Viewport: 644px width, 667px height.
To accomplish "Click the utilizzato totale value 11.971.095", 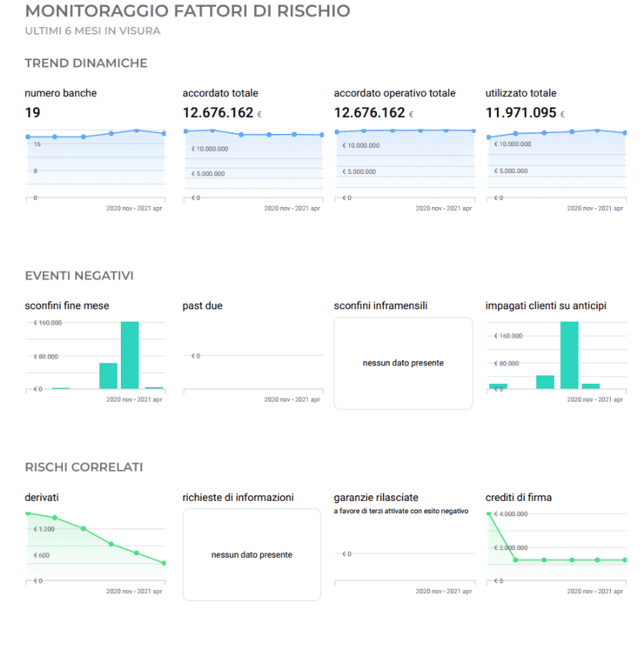I will [x=521, y=113].
